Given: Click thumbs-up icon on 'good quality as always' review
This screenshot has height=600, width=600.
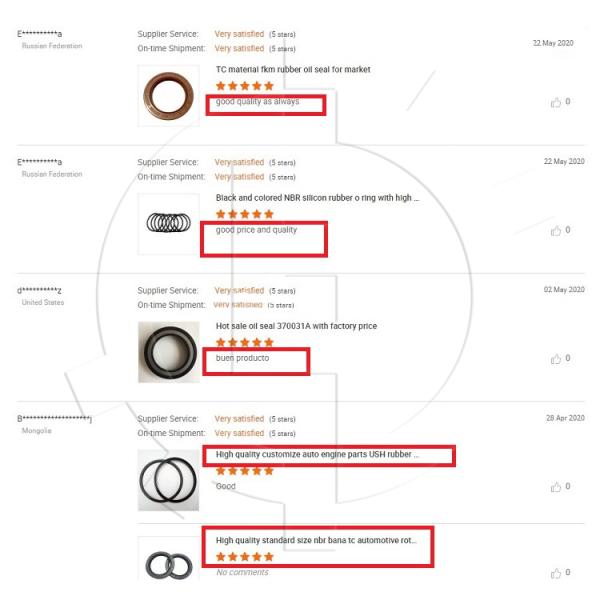Looking at the screenshot, I should tap(556, 102).
